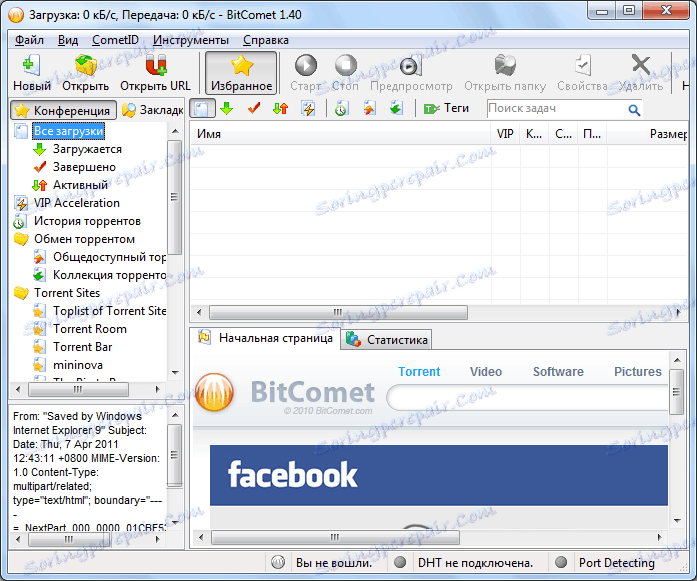Screen dimensions: 697x581
Task: Sort by the VIP column header
Action: [x=505, y=134]
